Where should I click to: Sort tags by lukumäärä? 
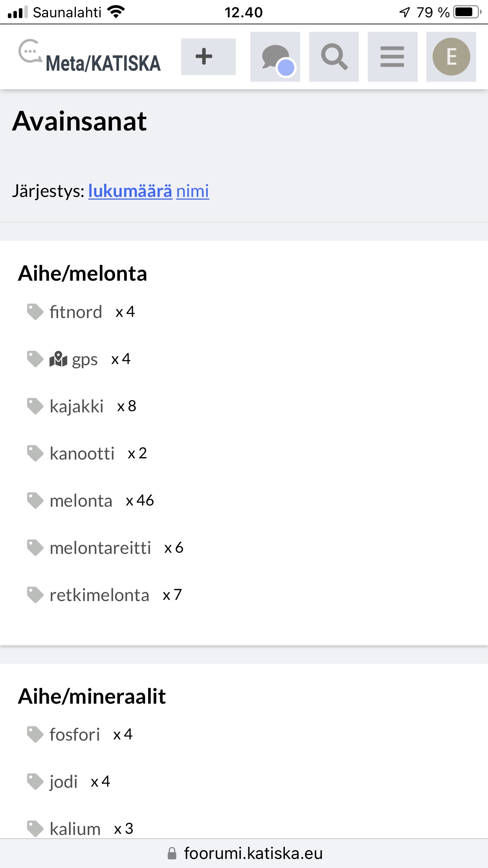click(130, 191)
